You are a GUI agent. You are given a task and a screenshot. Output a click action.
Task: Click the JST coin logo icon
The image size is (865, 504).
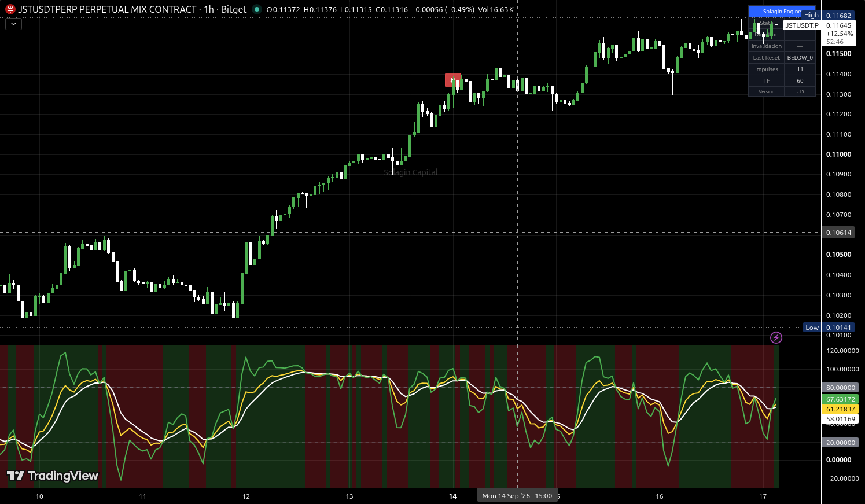pyautogui.click(x=10, y=9)
